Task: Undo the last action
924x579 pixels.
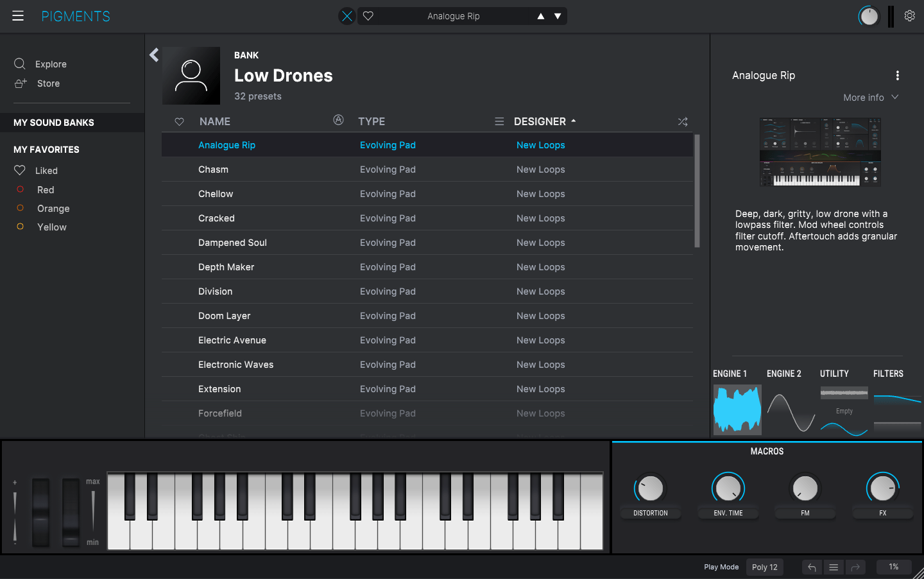Action: click(x=811, y=567)
